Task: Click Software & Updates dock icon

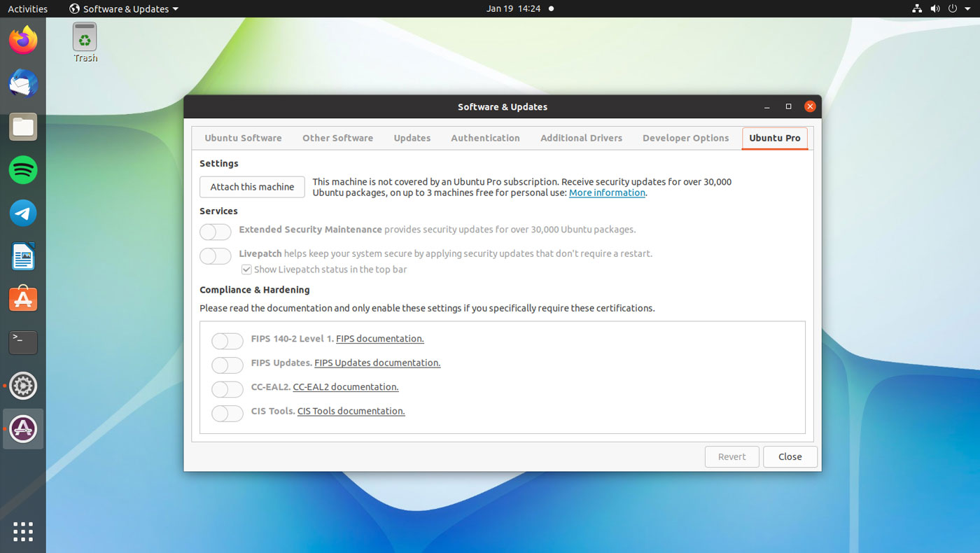Action: [23, 428]
